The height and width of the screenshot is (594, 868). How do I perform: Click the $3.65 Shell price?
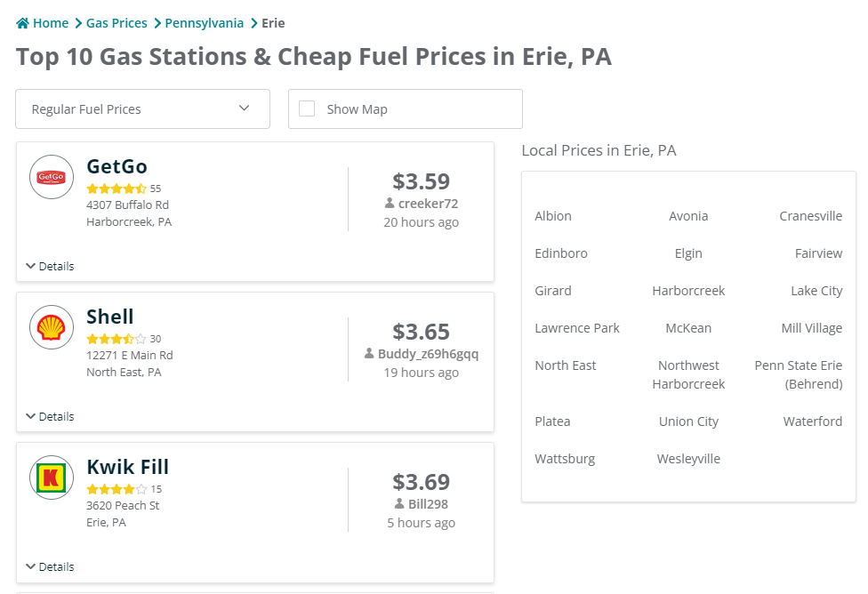(421, 332)
